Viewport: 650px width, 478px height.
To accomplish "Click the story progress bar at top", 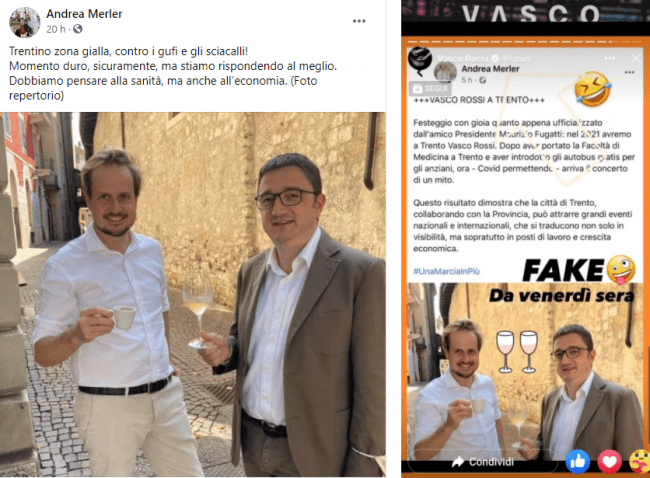I will [x=524, y=41].
